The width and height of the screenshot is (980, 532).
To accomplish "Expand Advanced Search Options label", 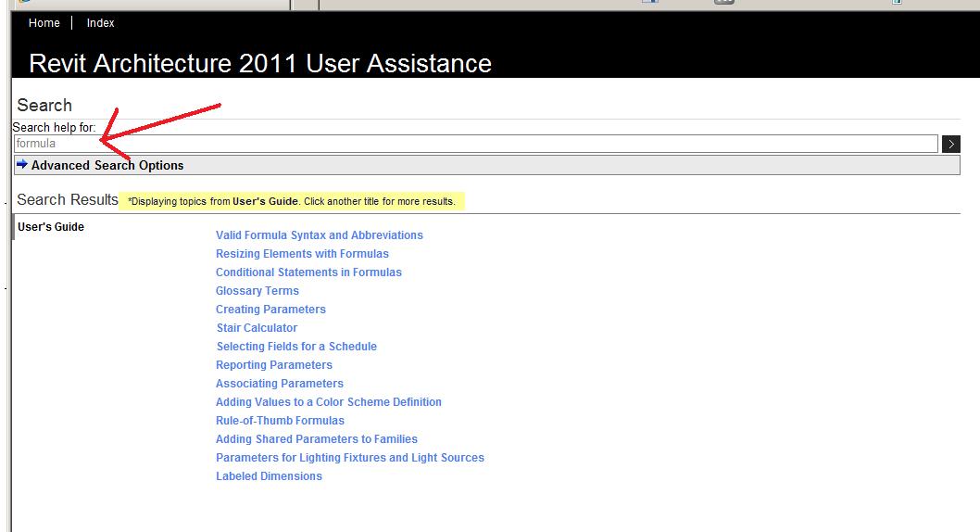I will click(107, 166).
